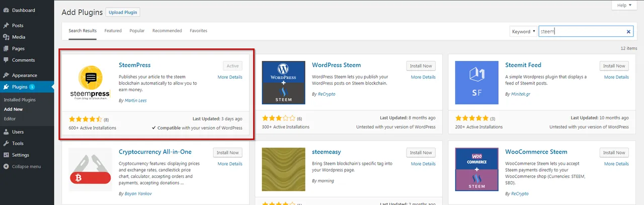Open the WordPress Steem title link
The width and height of the screenshot is (644, 205).
336,65
